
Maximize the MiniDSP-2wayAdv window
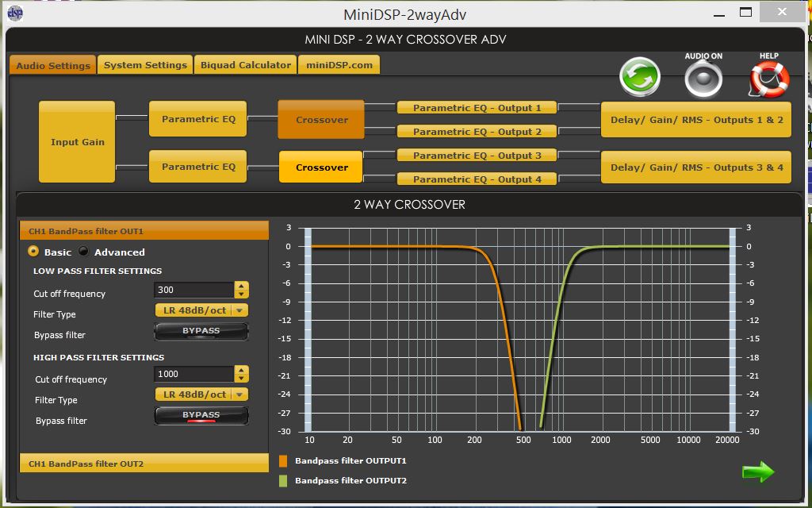click(745, 13)
